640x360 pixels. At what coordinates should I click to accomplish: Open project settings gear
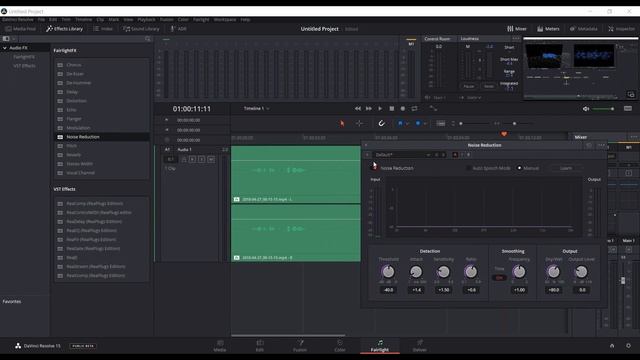point(628,346)
